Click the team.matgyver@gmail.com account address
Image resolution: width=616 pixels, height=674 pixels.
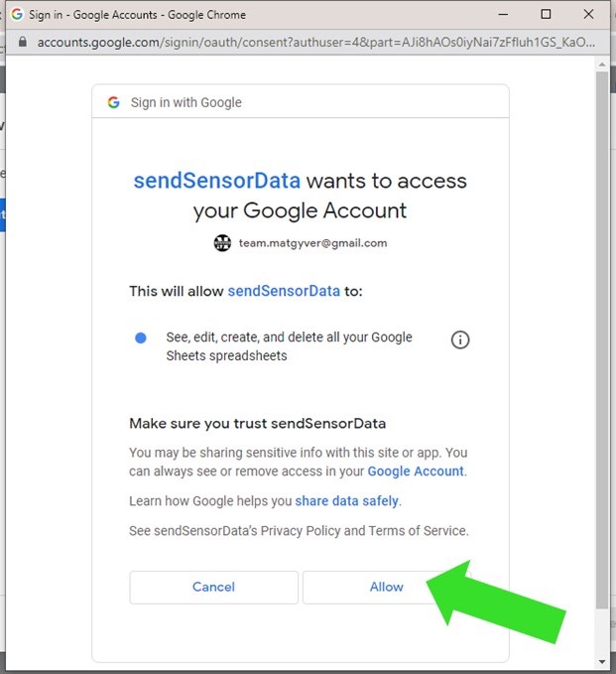tap(312, 242)
